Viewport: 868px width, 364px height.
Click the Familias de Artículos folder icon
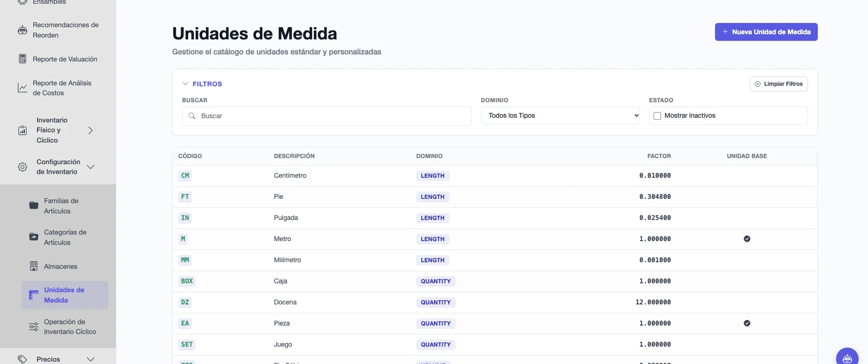34,205
